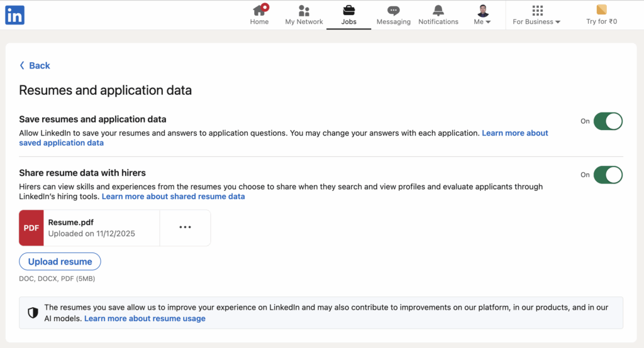The height and width of the screenshot is (348, 644).
Task: View Notifications bell icon
Action: [x=438, y=10]
